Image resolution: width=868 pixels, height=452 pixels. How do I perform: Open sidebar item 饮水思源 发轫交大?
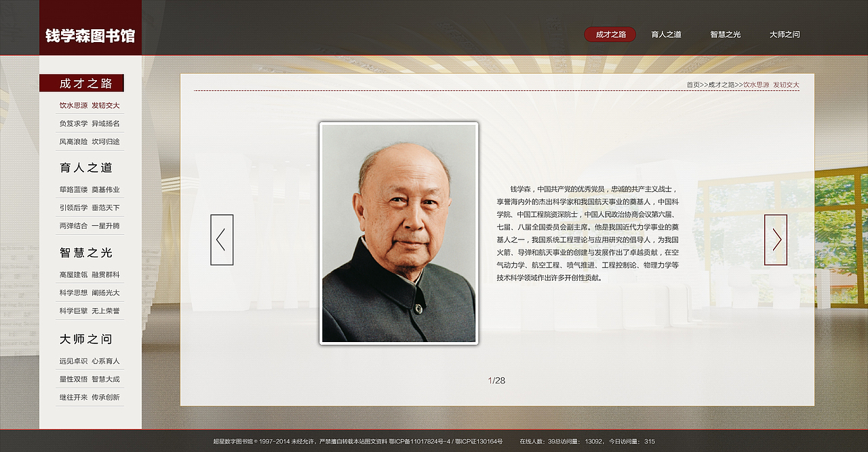(x=90, y=105)
